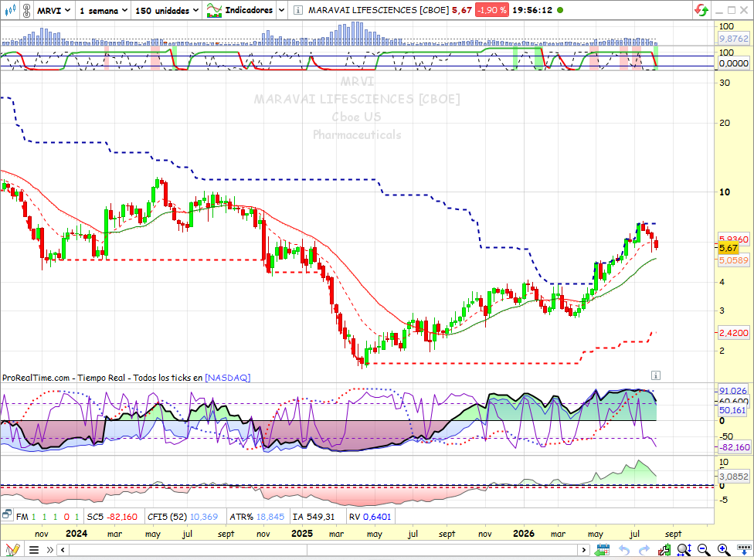The width and height of the screenshot is (754, 560).
Task: Open the 1 semana timeframe dropdown
Action: point(104,10)
